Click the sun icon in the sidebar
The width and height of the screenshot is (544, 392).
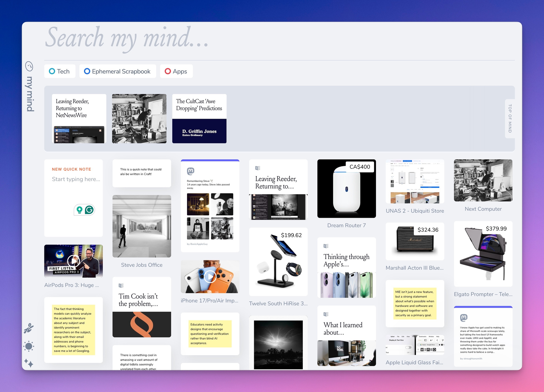(29, 346)
